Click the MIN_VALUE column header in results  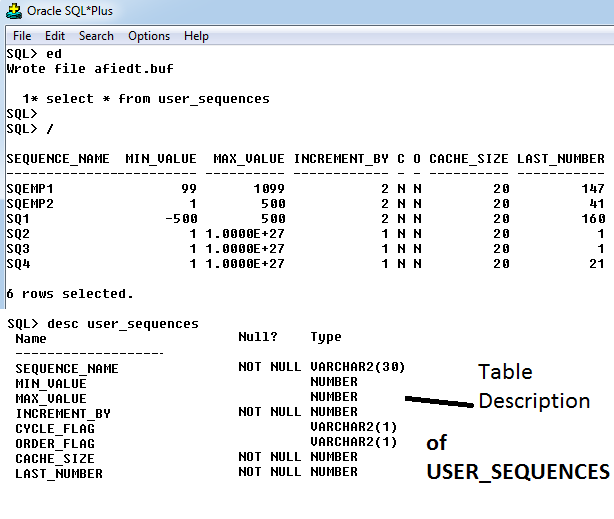click(161, 159)
